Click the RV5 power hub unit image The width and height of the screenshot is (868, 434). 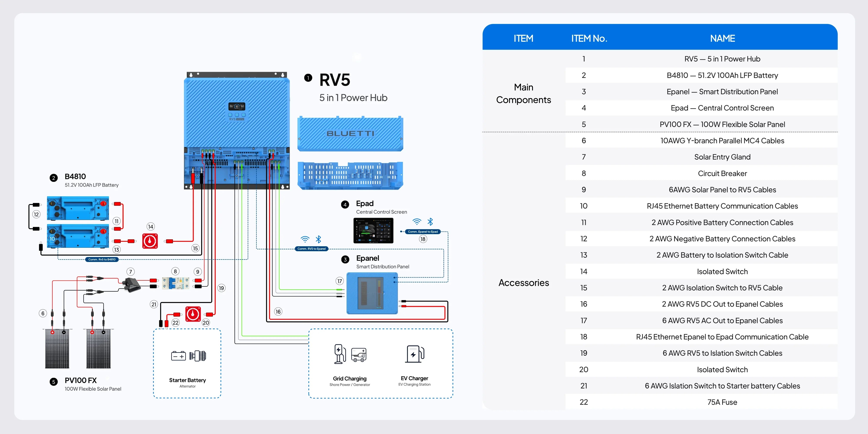coord(237,130)
